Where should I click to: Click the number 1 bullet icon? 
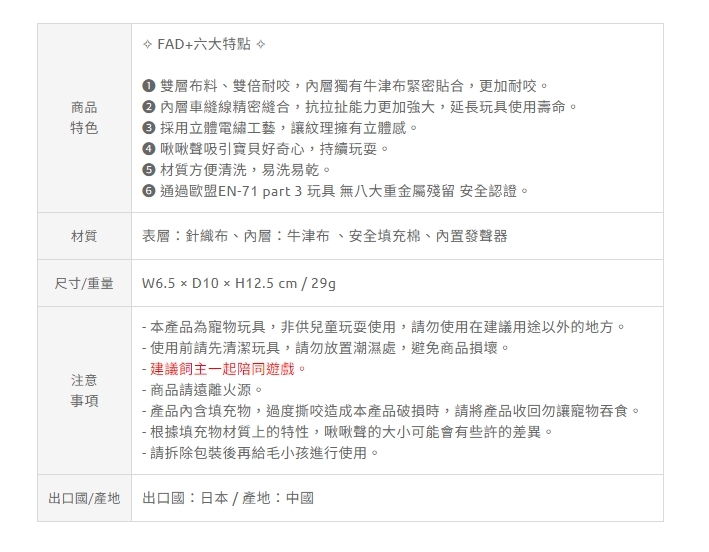point(149,86)
